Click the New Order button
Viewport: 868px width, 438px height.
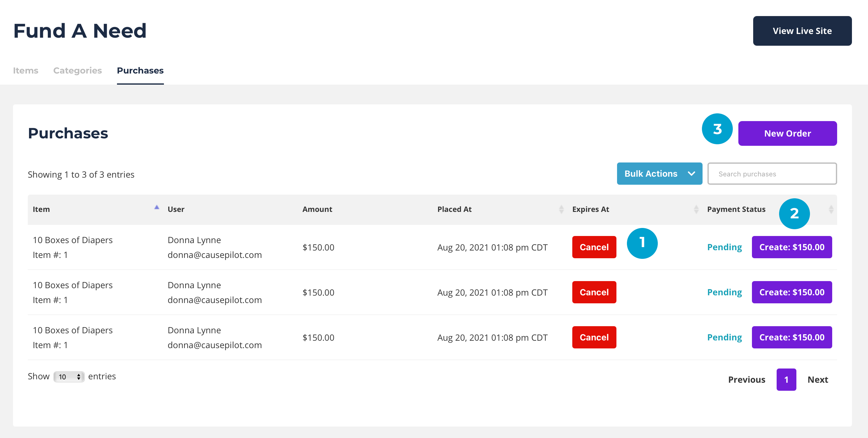coord(787,133)
